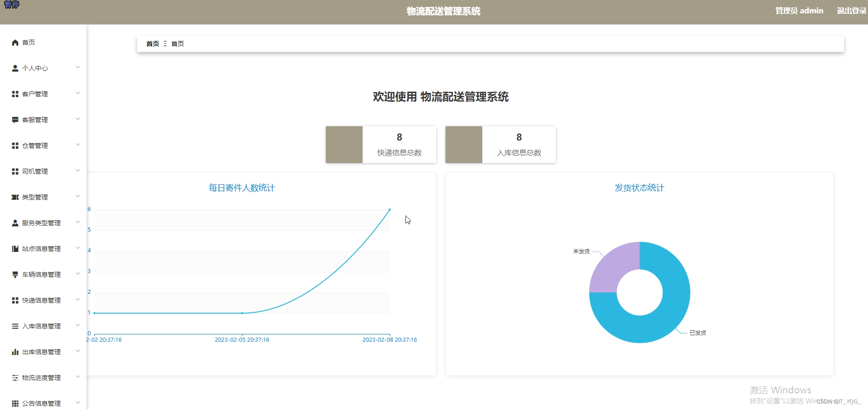
Task: Open the 个人中心 menu label
Action: coord(35,68)
